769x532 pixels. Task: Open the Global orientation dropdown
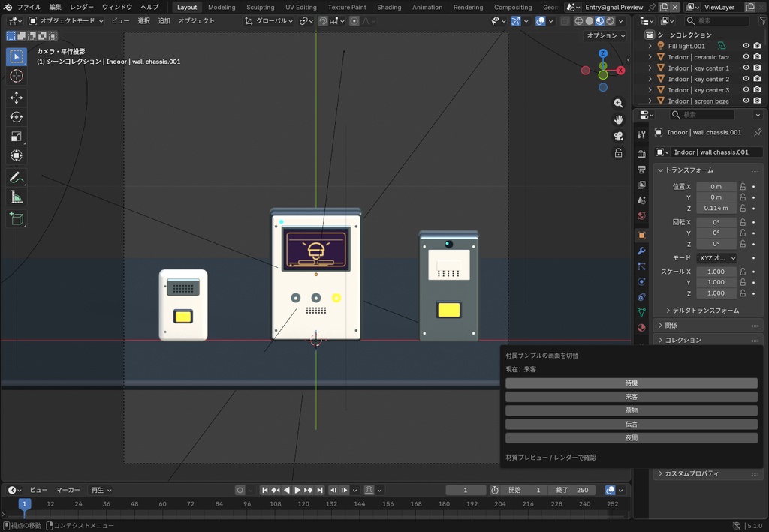[x=270, y=21]
